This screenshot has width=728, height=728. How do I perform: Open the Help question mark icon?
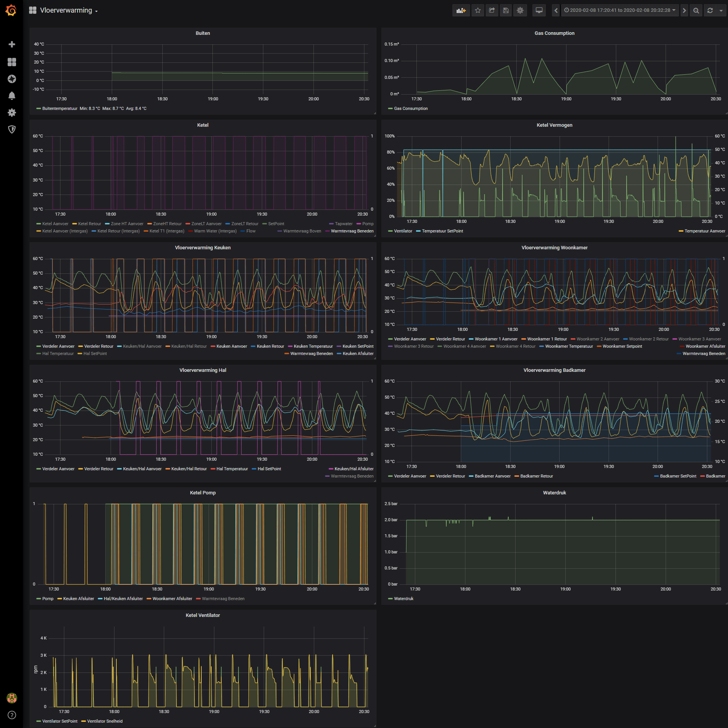point(12,715)
